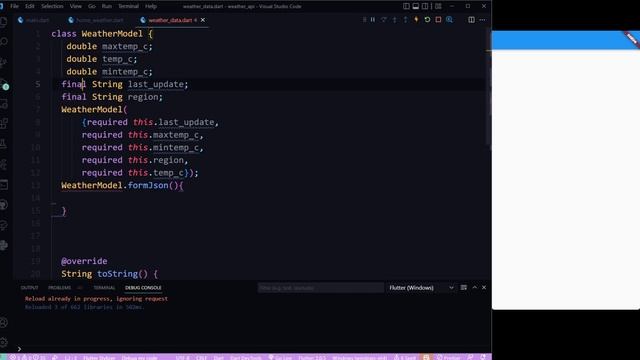Screen dimensions: 640x360
Task: Click the Step Into debug icon
Action: [394, 20]
